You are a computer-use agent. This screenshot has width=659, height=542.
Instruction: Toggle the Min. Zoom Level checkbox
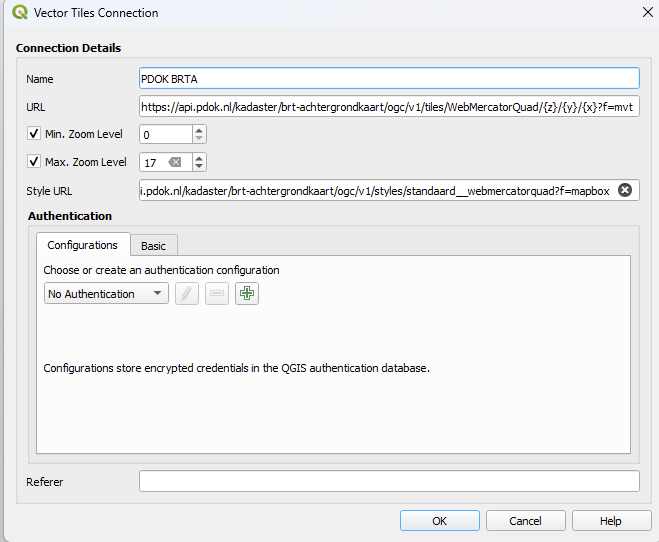tap(34, 134)
